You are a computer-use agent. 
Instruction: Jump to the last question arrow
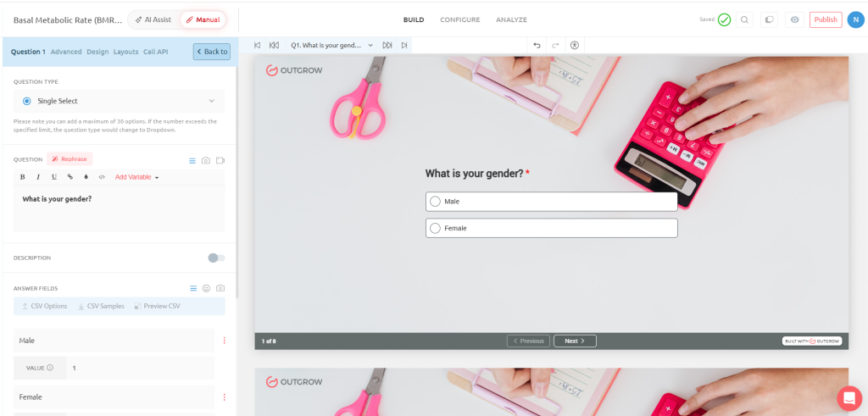tap(404, 46)
